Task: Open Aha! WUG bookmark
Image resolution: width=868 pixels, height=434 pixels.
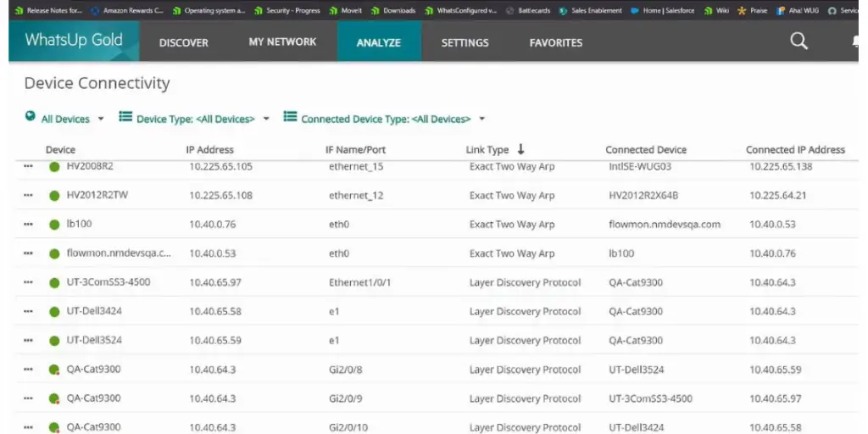Action: 798,10
